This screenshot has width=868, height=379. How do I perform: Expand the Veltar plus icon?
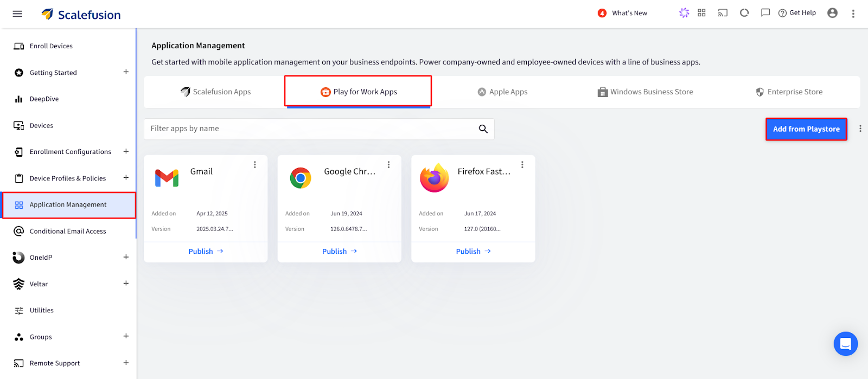pyautogui.click(x=126, y=283)
